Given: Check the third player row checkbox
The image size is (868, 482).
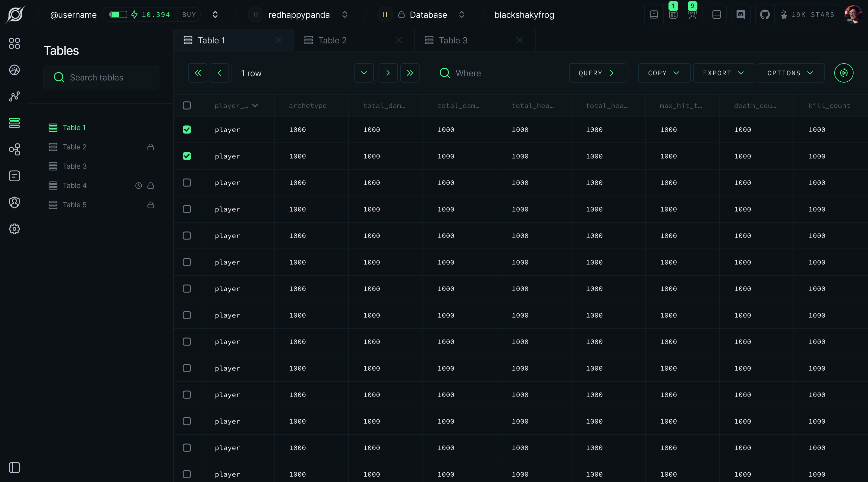Looking at the screenshot, I should [x=187, y=183].
